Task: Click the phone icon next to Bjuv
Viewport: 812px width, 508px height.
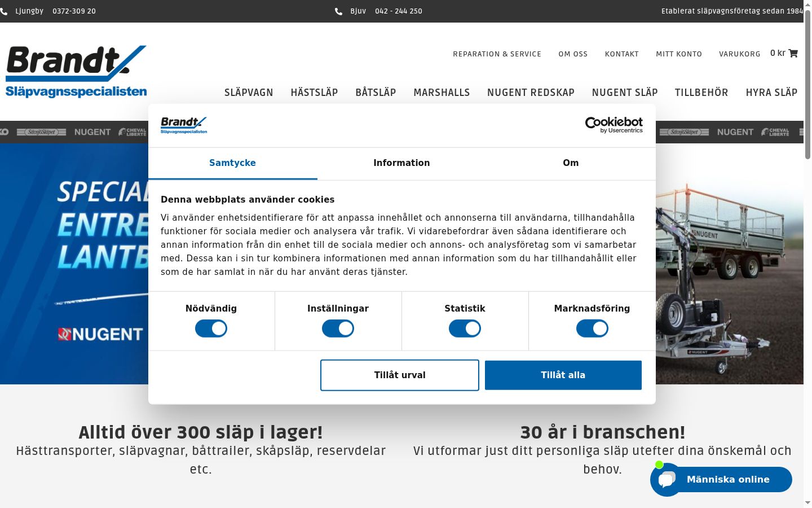Action: point(338,11)
